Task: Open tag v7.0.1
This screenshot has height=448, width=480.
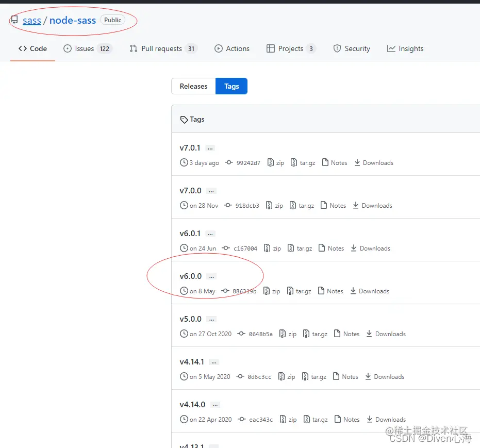Action: click(x=190, y=148)
